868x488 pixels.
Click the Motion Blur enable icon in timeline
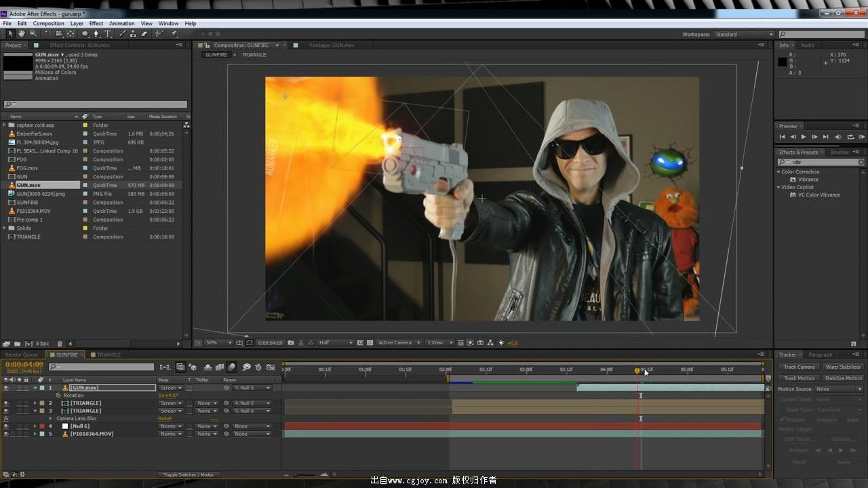(231, 367)
